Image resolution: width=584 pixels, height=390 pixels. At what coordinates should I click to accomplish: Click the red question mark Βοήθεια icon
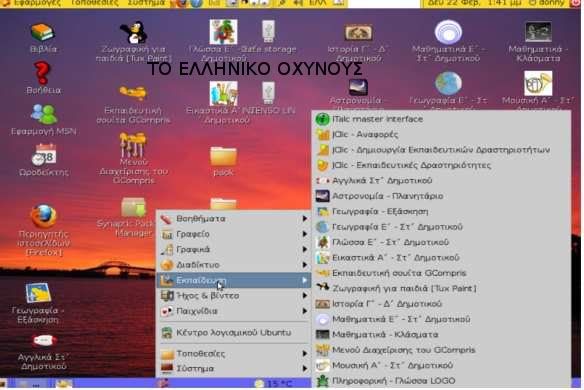pyautogui.click(x=42, y=73)
